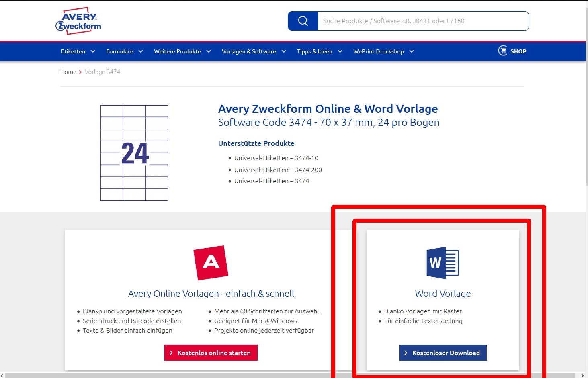588x378 pixels.
Task: Expand the Weitere Produkte chevron
Action: coord(209,51)
